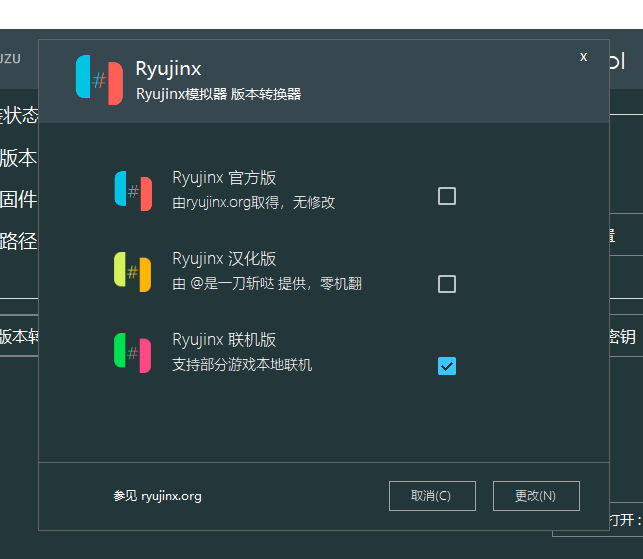Confirm with the 更改(N) button
Image resolution: width=643 pixels, height=559 pixels.
click(x=536, y=495)
